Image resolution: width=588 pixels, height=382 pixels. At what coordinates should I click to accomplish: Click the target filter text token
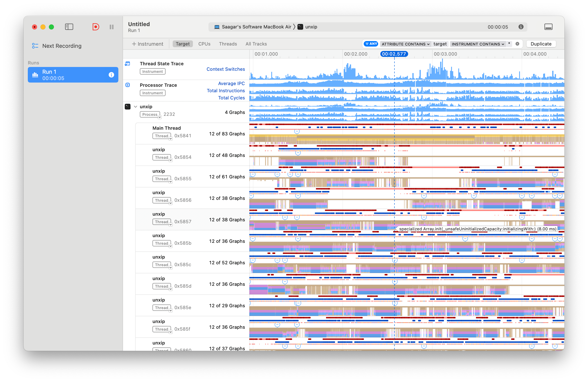[440, 44]
